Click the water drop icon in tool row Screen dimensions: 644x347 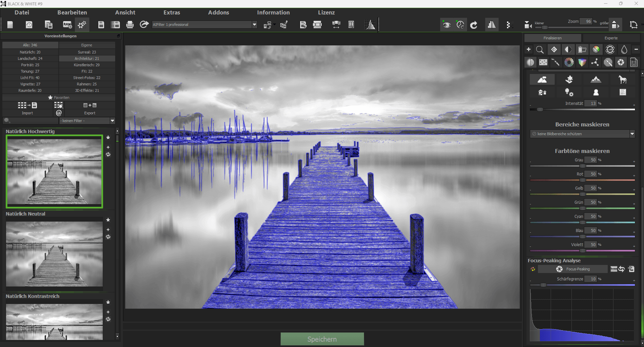[x=624, y=50]
